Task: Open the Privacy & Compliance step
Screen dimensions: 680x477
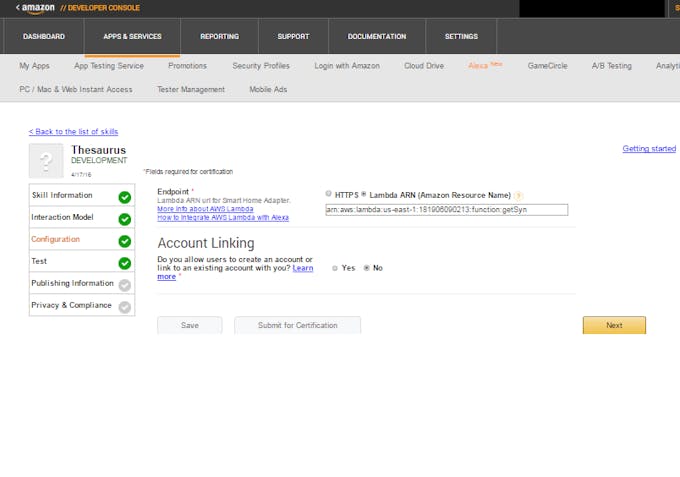Action: (82, 305)
